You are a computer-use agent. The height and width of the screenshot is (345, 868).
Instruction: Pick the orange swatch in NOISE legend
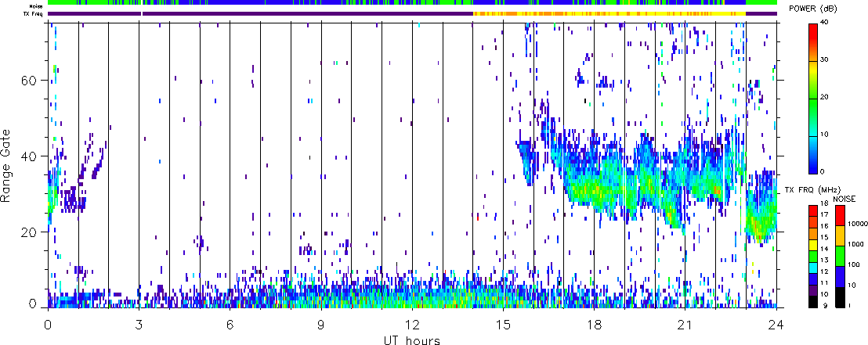coord(840,235)
